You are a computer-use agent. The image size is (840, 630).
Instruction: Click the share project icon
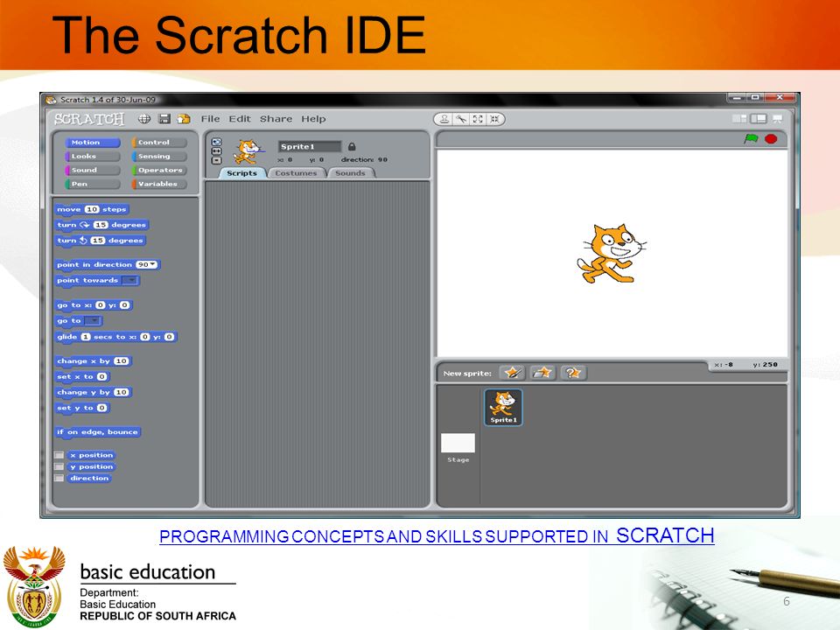pyautogui.click(x=184, y=119)
